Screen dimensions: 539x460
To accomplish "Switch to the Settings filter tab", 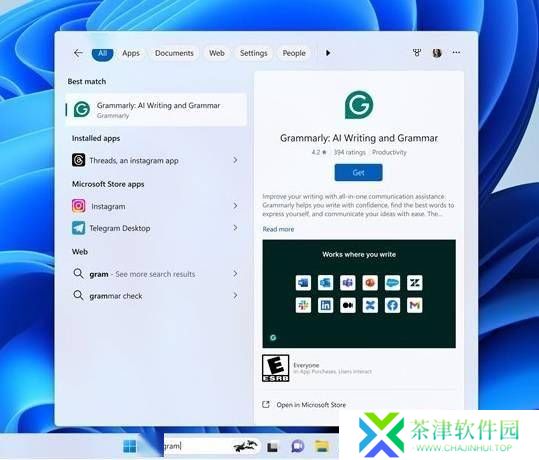I will (254, 53).
